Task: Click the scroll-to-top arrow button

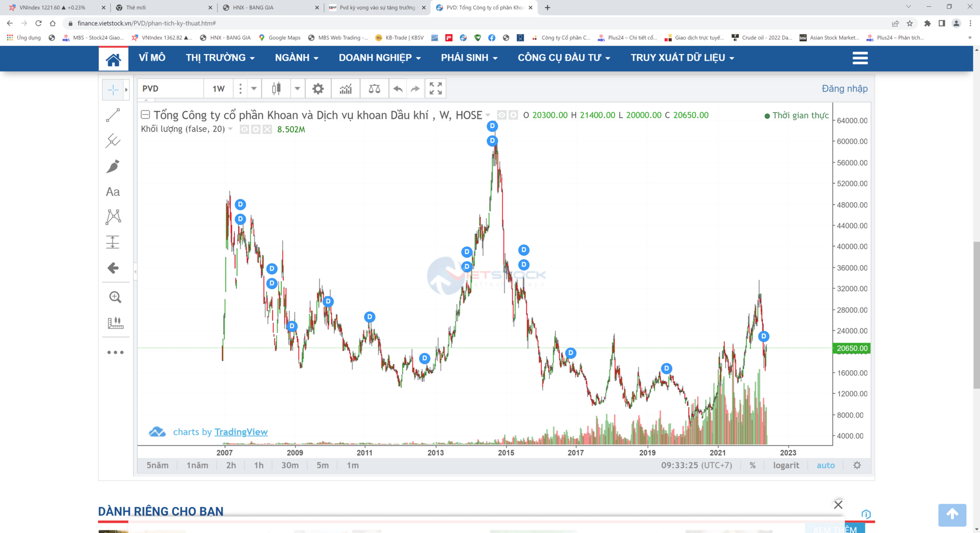Action: click(x=952, y=515)
